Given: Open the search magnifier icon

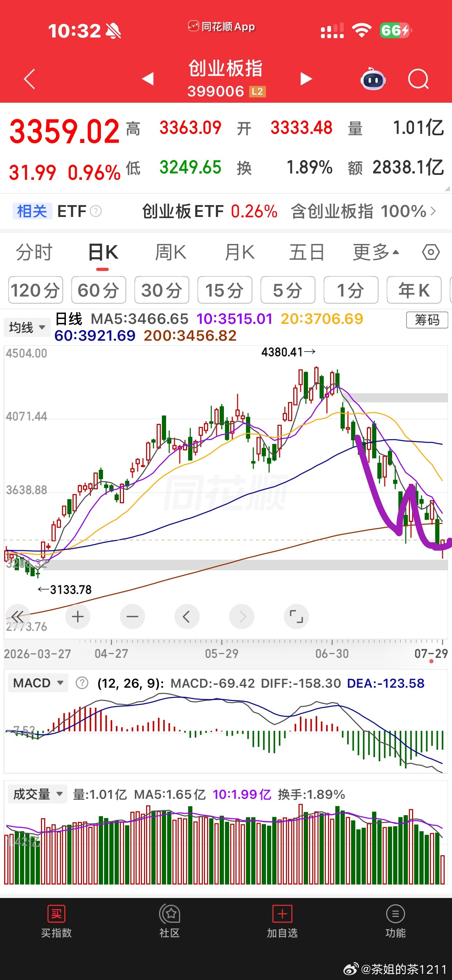Looking at the screenshot, I should pyautogui.click(x=418, y=79).
